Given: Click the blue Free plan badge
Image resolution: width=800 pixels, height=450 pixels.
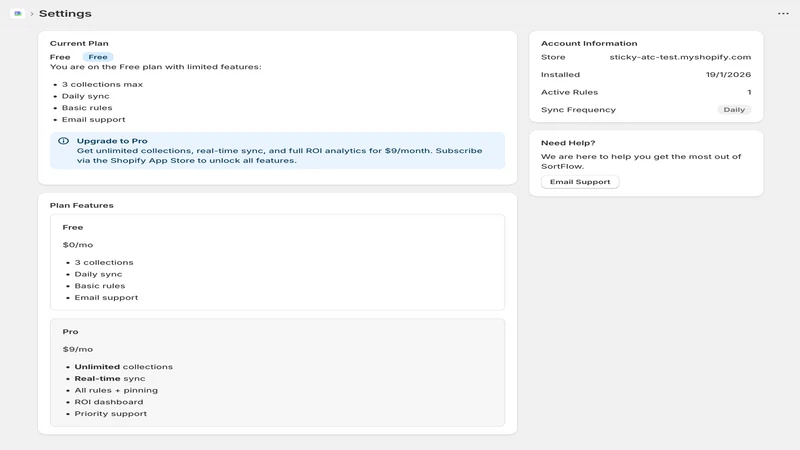Looking at the screenshot, I should 98,57.
